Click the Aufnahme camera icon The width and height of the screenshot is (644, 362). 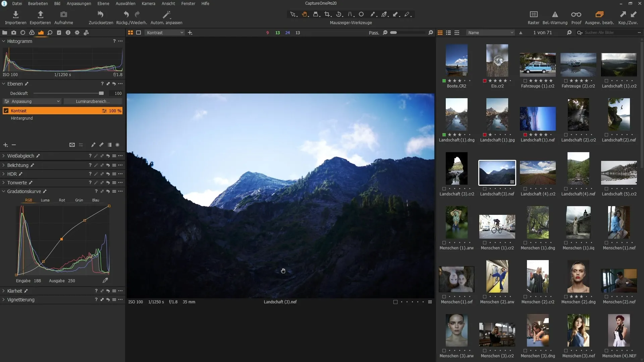point(64,14)
